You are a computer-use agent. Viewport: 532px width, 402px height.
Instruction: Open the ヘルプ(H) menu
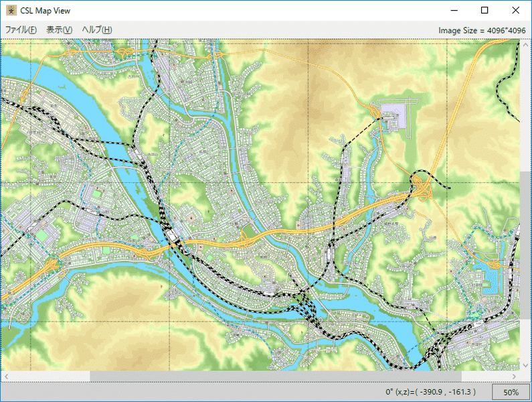pyautogui.click(x=96, y=30)
